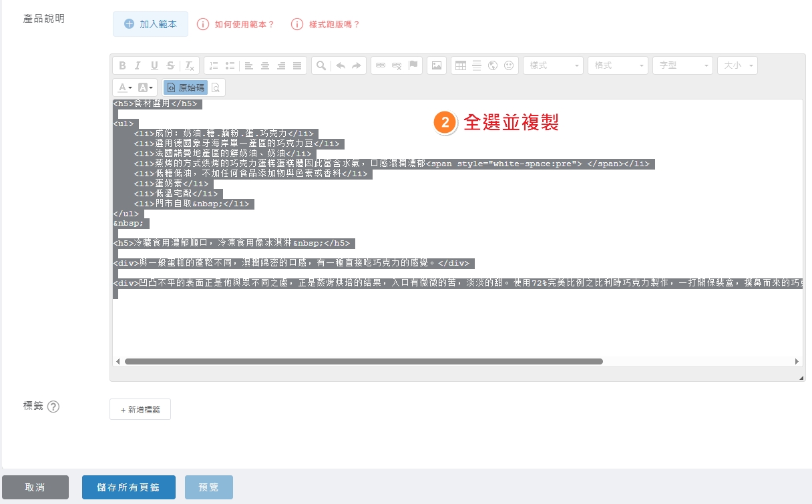The height and width of the screenshot is (504, 812).
Task: Click the insert link icon
Action: pos(381,65)
